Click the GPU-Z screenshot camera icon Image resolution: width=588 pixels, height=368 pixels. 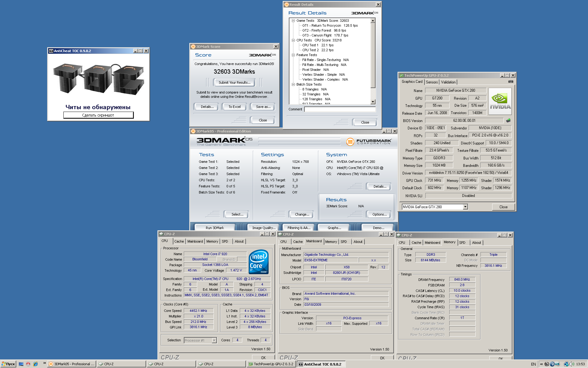[x=511, y=82]
